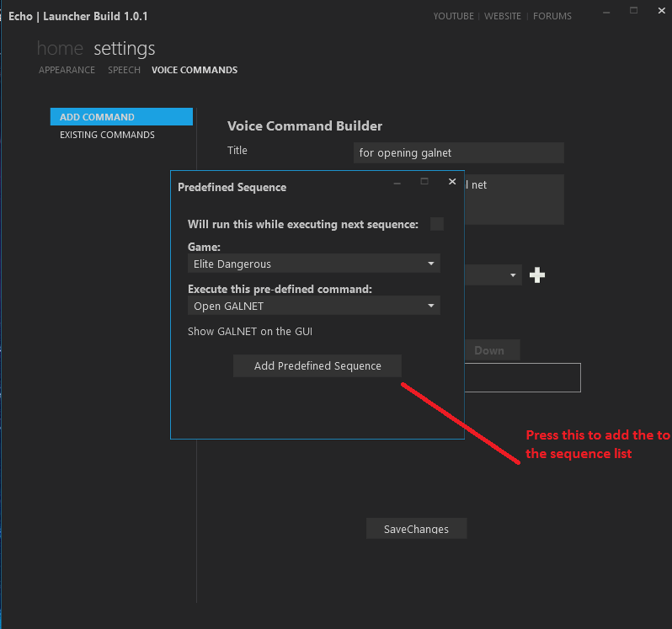Click the Title field 'for opening galnet'

tap(459, 152)
